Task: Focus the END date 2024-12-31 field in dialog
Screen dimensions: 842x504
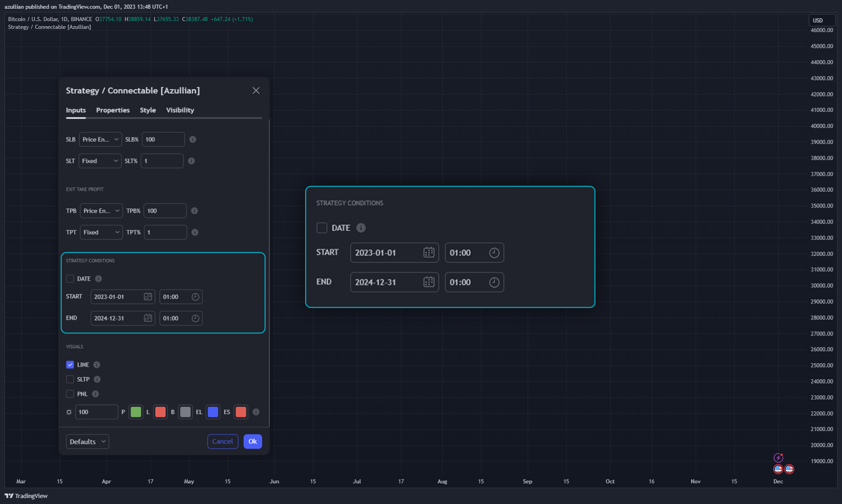Action: tap(123, 318)
